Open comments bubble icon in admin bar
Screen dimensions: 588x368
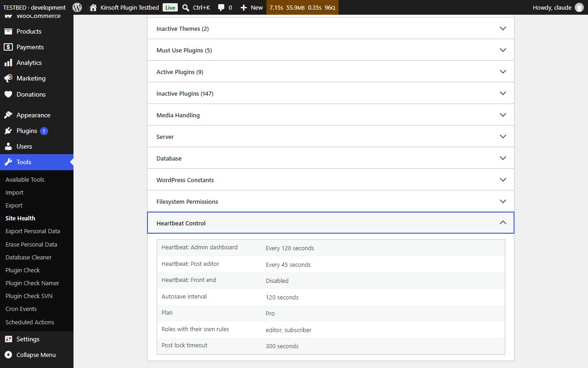point(221,8)
